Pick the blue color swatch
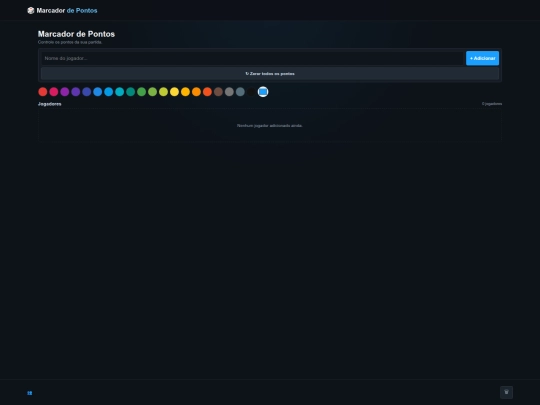The image size is (540, 405). tap(98, 92)
